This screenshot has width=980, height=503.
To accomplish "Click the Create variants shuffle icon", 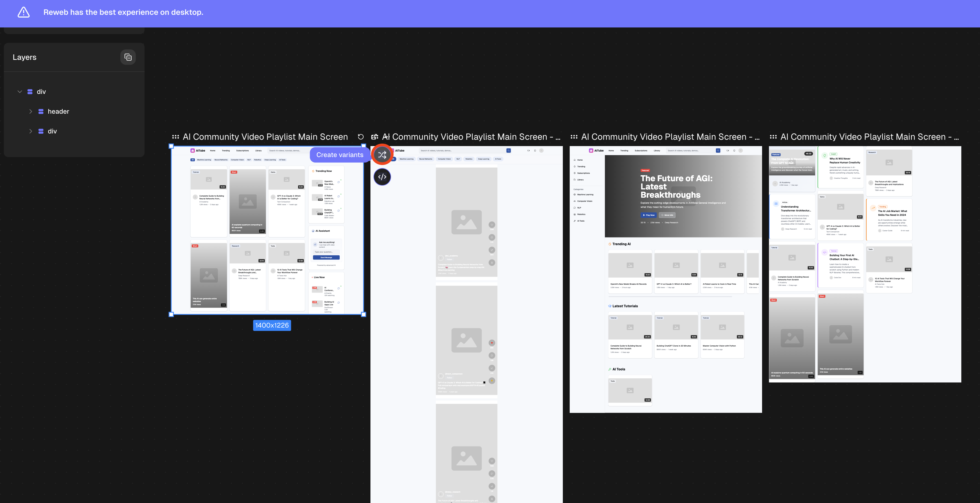I will (382, 155).
